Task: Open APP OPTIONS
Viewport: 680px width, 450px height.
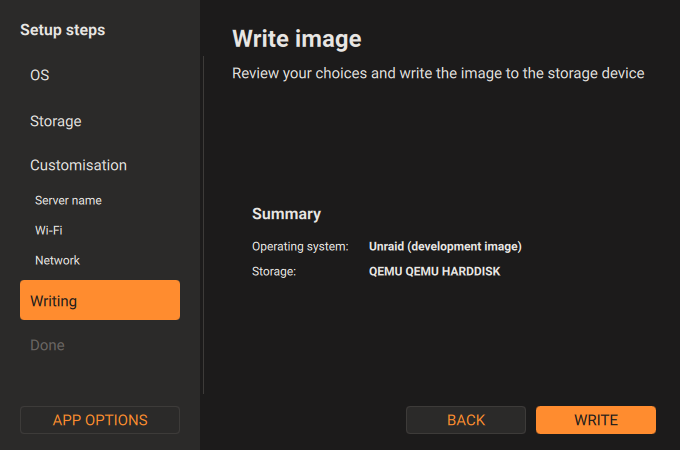Action: pos(100,420)
